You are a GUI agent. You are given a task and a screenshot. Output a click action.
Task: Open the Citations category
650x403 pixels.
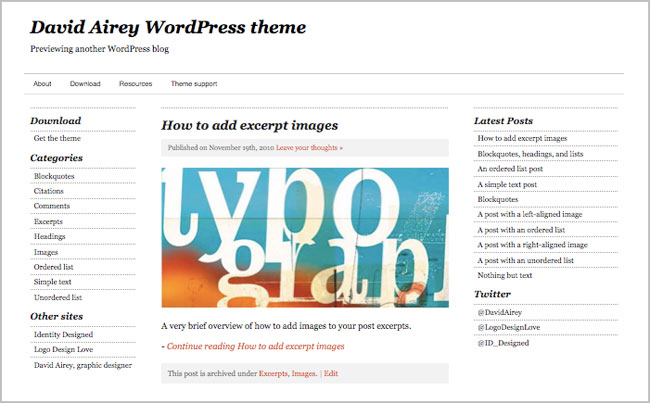pos(49,191)
